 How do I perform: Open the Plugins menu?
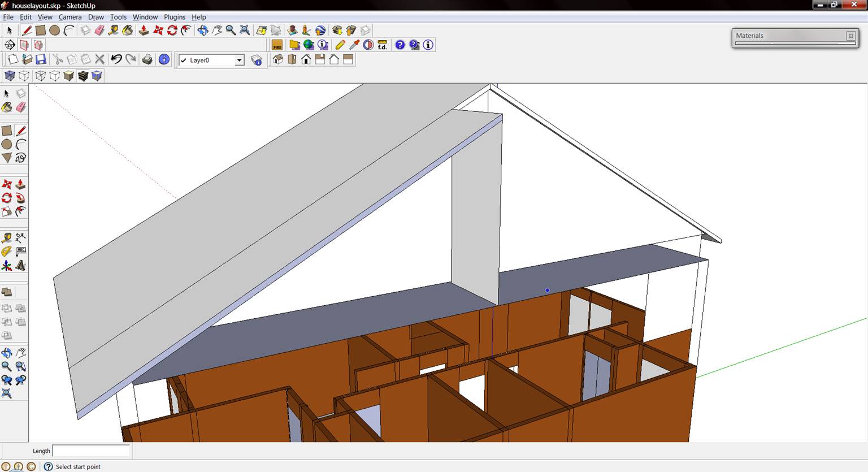175,17
